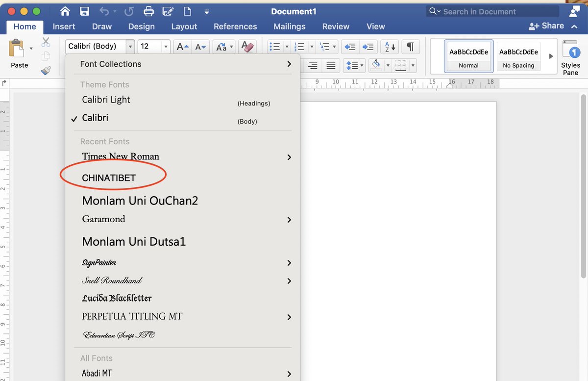Create a new blank document icon

pos(187,11)
